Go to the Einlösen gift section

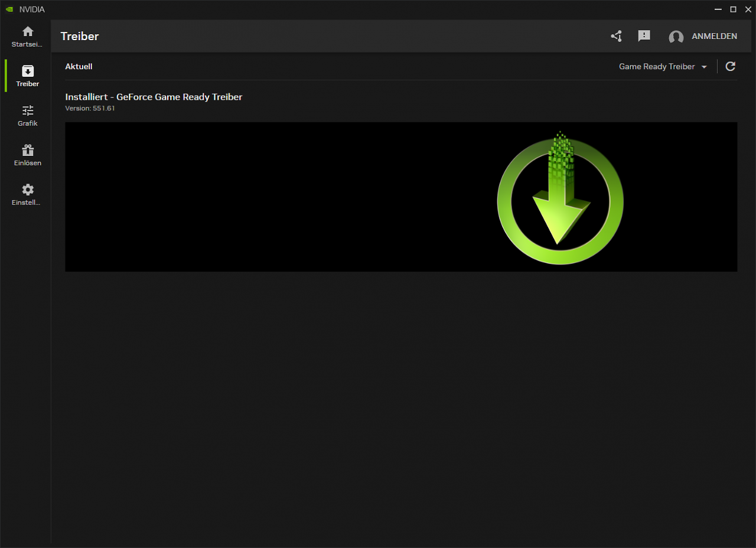27,155
